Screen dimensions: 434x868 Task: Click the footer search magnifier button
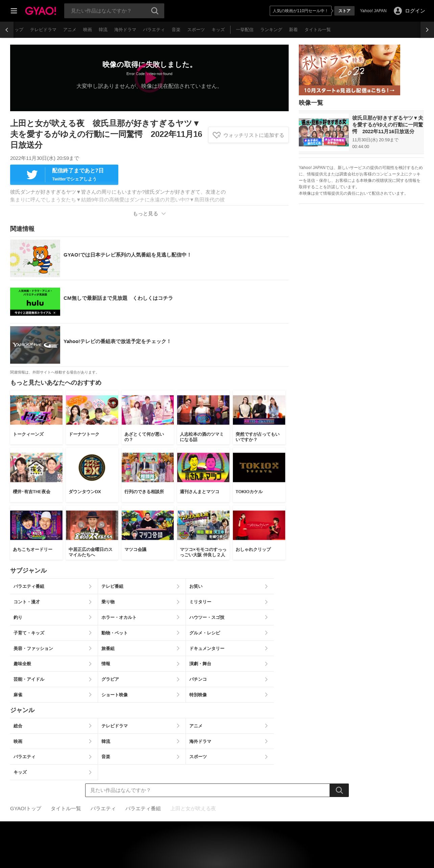coord(339,790)
